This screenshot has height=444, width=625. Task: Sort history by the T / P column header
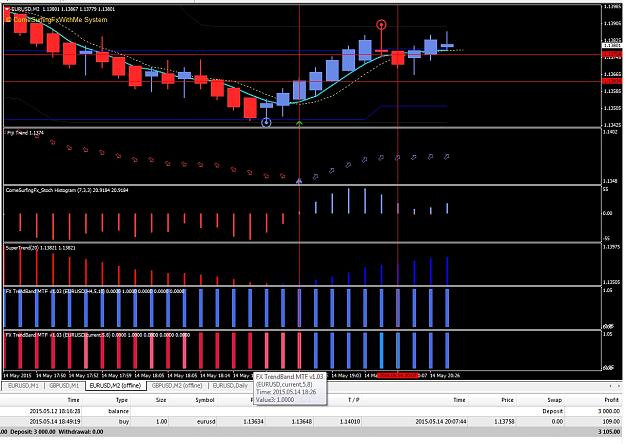(x=354, y=400)
